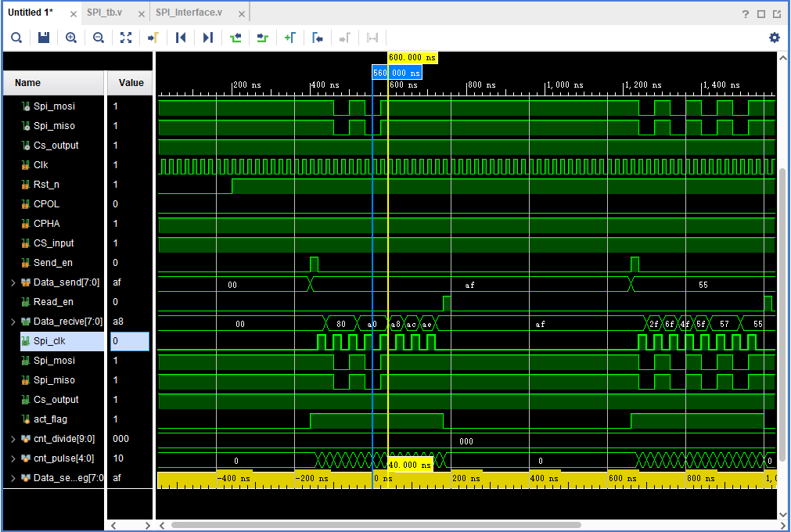Jump to time zero (go to start)

tap(180, 38)
